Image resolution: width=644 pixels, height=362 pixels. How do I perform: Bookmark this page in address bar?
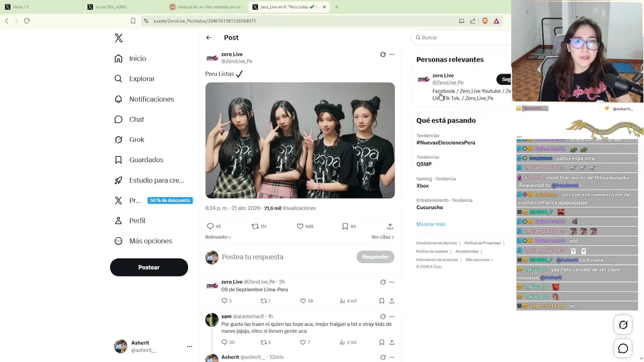[133, 21]
